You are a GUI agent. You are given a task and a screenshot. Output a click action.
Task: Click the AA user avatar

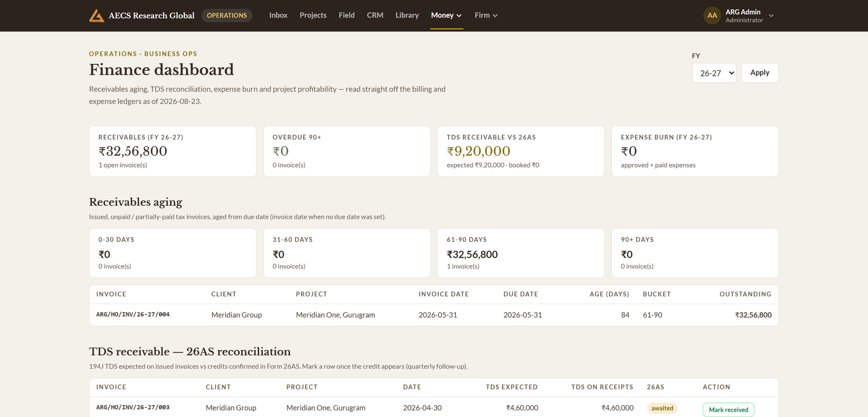(x=712, y=16)
